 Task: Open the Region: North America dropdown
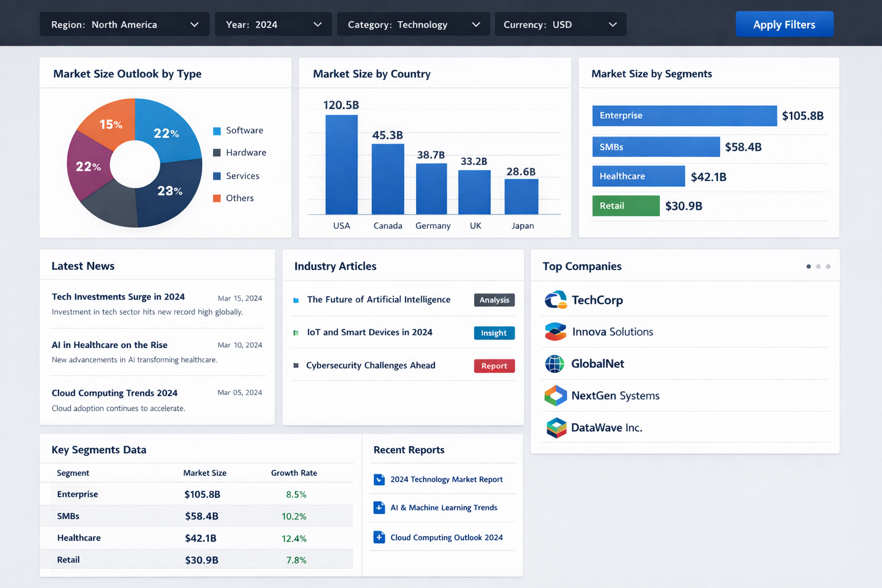(x=124, y=25)
